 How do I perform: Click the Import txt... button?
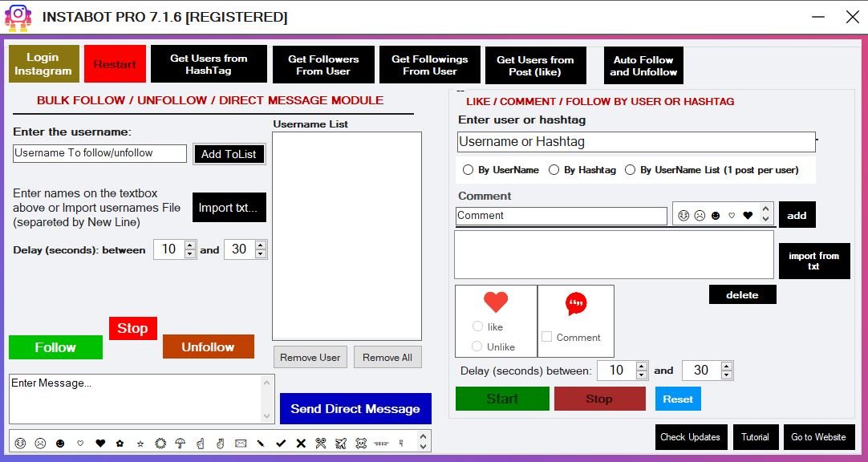(229, 208)
